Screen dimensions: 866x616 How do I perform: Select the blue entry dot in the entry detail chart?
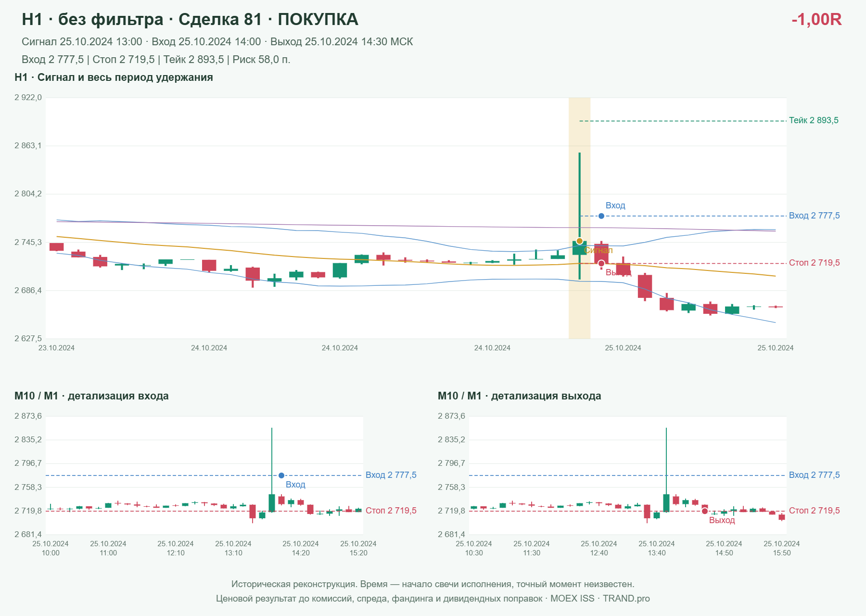point(281,475)
